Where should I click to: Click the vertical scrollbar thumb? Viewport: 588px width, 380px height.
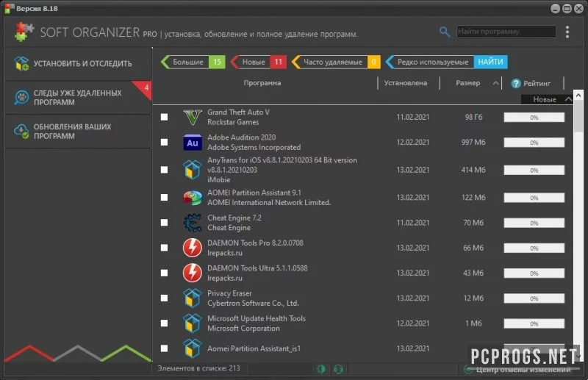[x=578, y=116]
